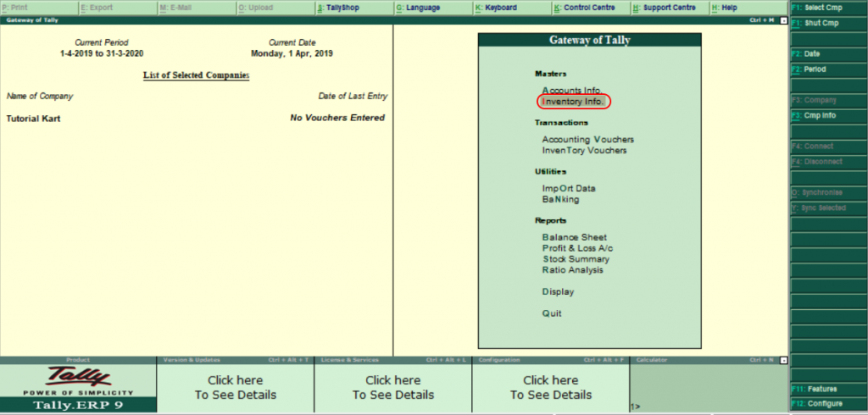Open Print from the top bar
The image size is (868, 415).
point(39,8)
